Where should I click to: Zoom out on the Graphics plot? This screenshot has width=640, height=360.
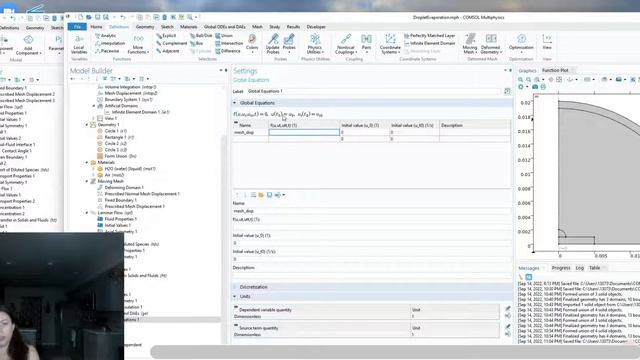pos(529,80)
